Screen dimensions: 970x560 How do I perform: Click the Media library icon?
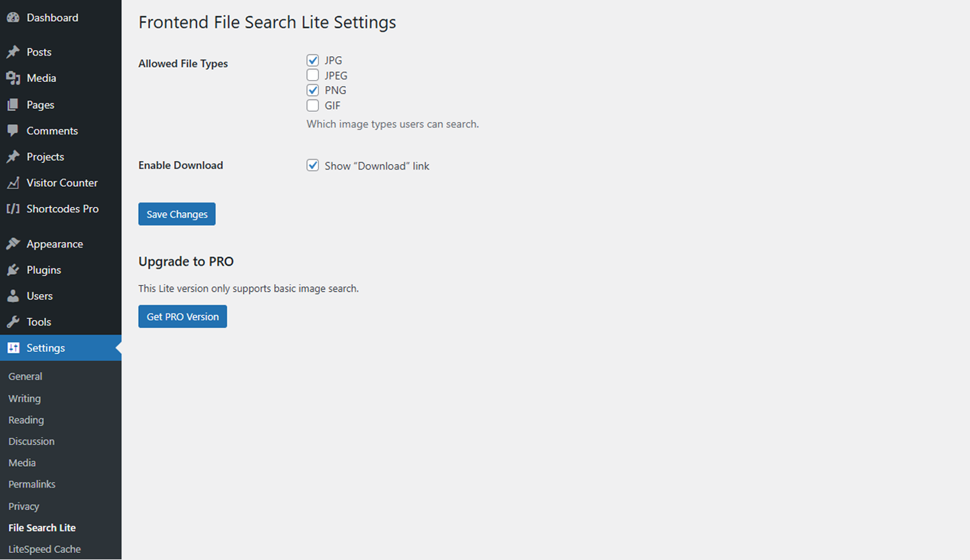click(x=13, y=78)
